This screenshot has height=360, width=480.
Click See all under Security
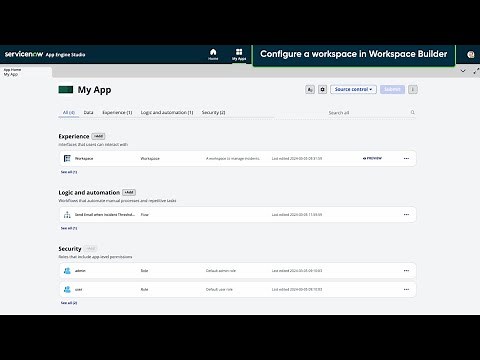tap(69, 303)
